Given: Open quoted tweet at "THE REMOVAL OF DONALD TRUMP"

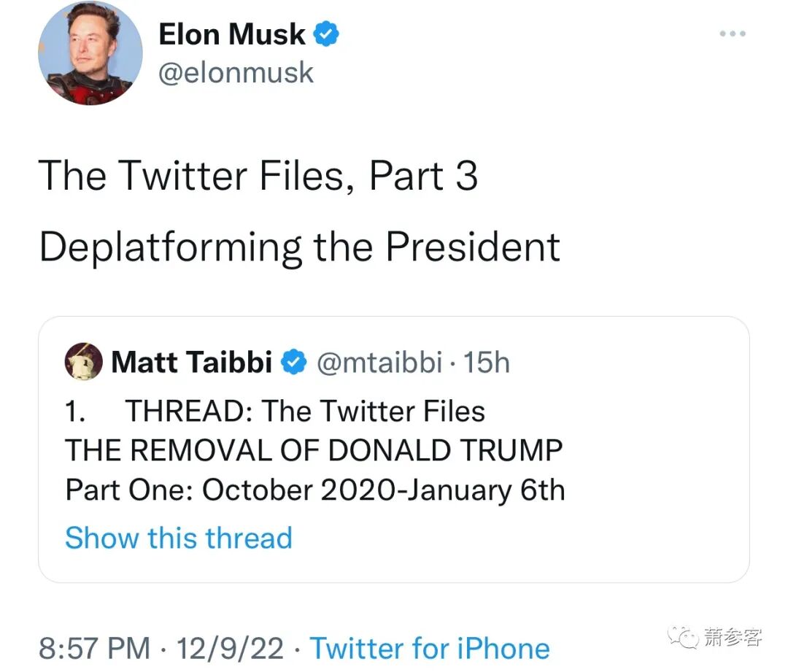Looking at the screenshot, I should (x=314, y=451).
